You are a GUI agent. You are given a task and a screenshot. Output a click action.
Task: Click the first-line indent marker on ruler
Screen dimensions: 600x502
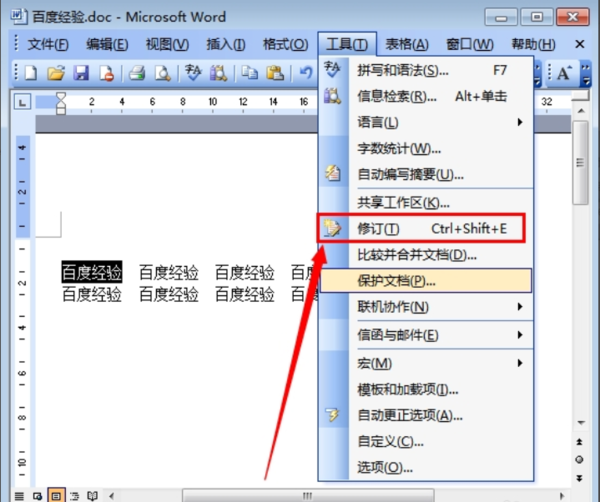pyautogui.click(x=61, y=98)
